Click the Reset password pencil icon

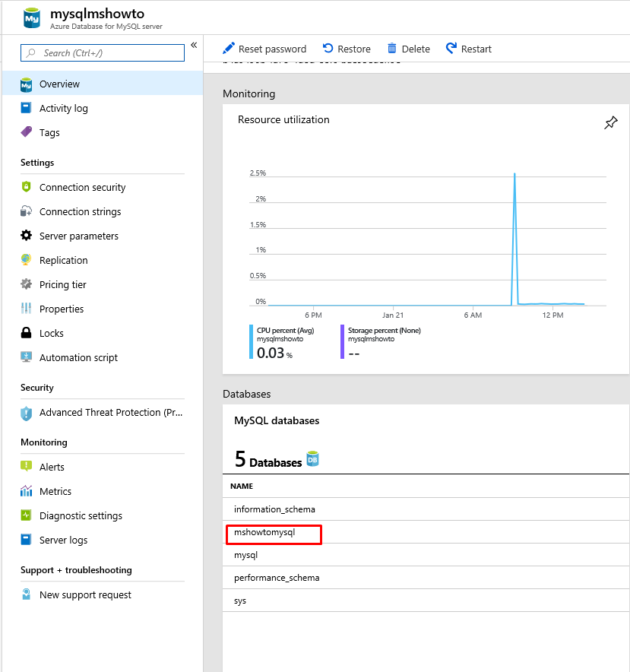click(x=229, y=48)
